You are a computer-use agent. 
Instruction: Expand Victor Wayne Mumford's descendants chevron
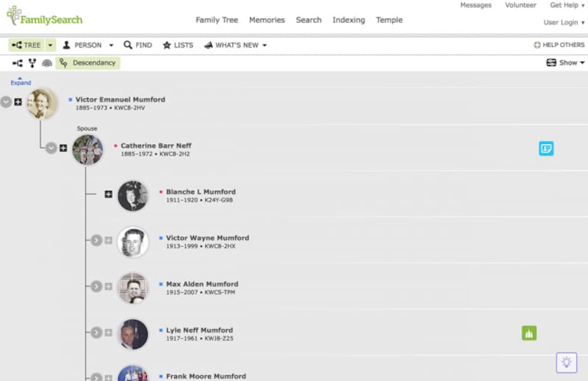pos(96,240)
